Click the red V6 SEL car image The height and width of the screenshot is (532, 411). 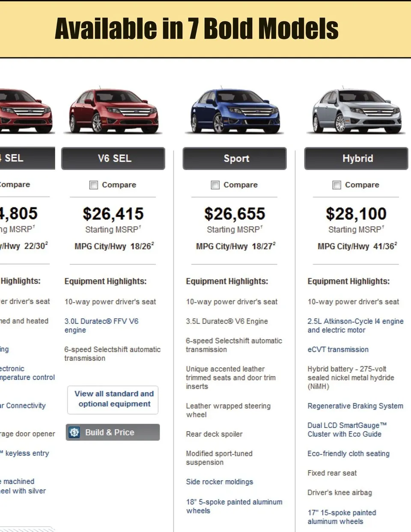pos(113,111)
